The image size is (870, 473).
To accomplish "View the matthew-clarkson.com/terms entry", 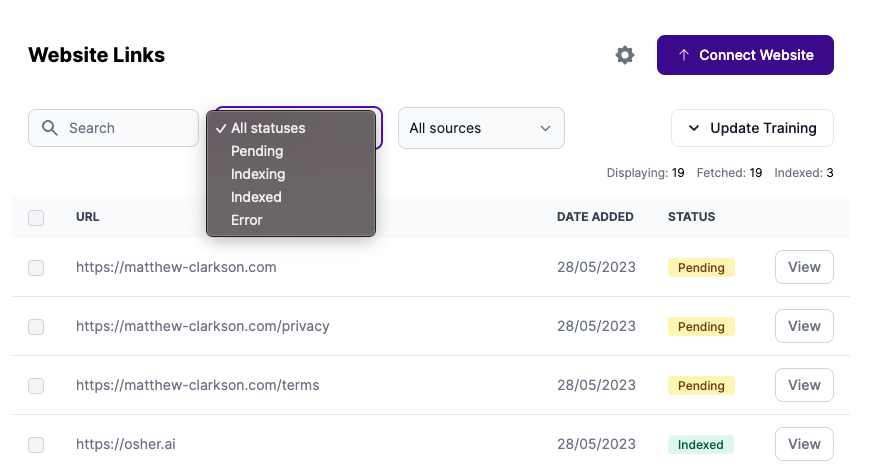I will (x=804, y=385).
